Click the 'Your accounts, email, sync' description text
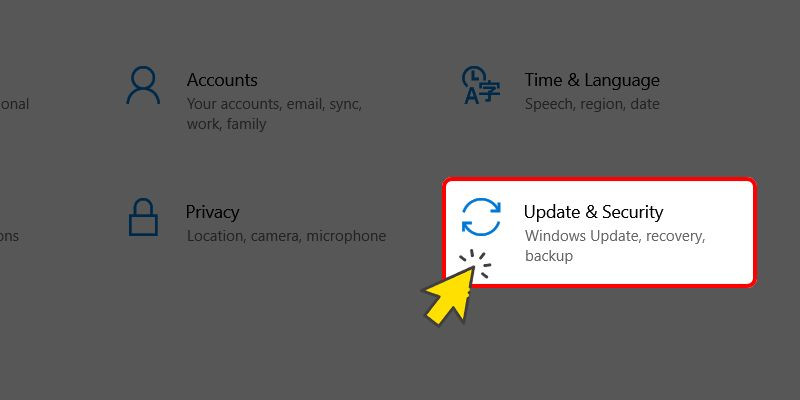This screenshot has width=800, height=400. coord(274,104)
